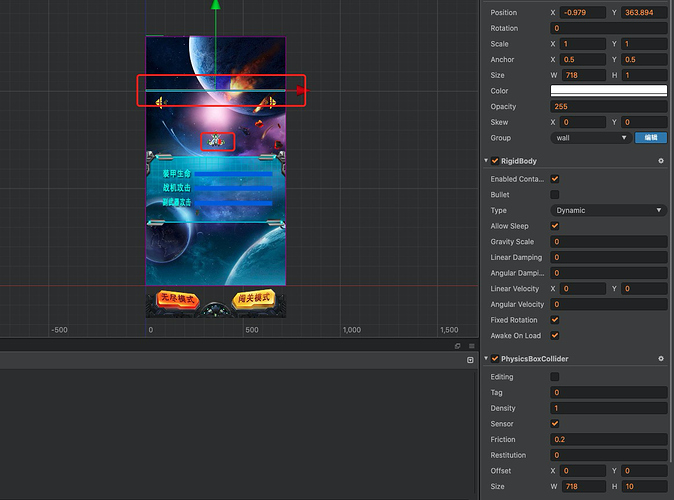Click the Scale X field
The height and width of the screenshot is (500, 674).
[583, 44]
